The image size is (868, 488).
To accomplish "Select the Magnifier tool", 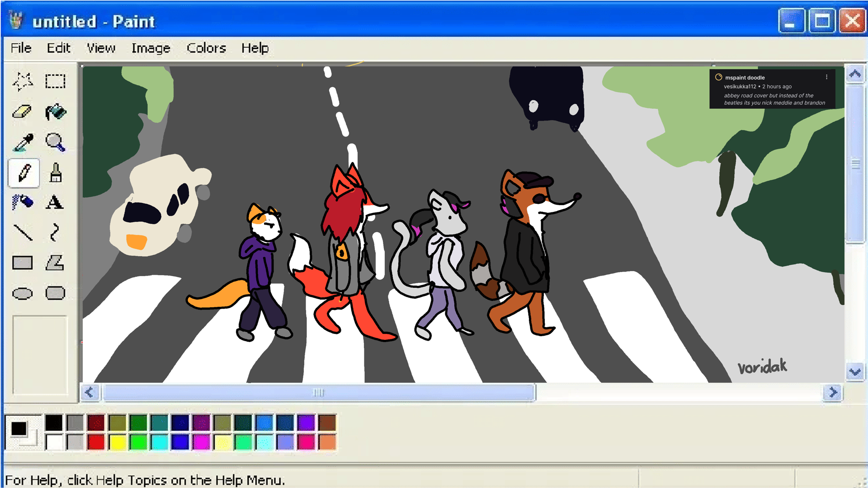I will [x=55, y=142].
